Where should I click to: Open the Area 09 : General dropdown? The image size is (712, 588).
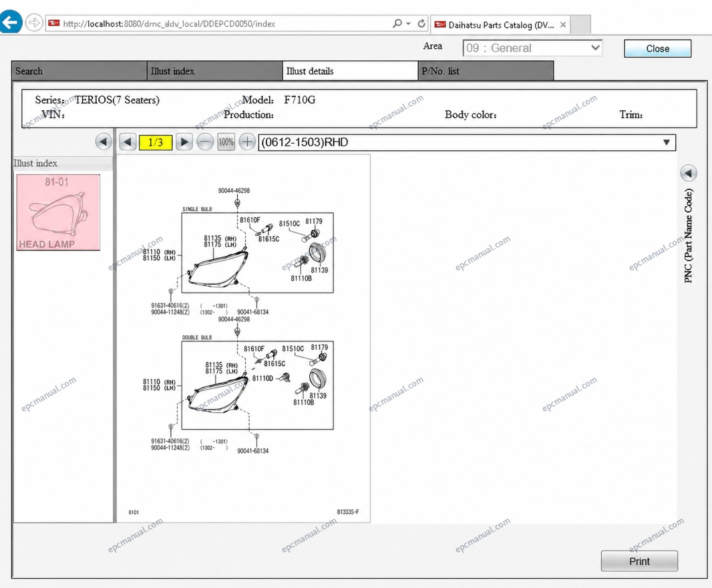click(532, 48)
